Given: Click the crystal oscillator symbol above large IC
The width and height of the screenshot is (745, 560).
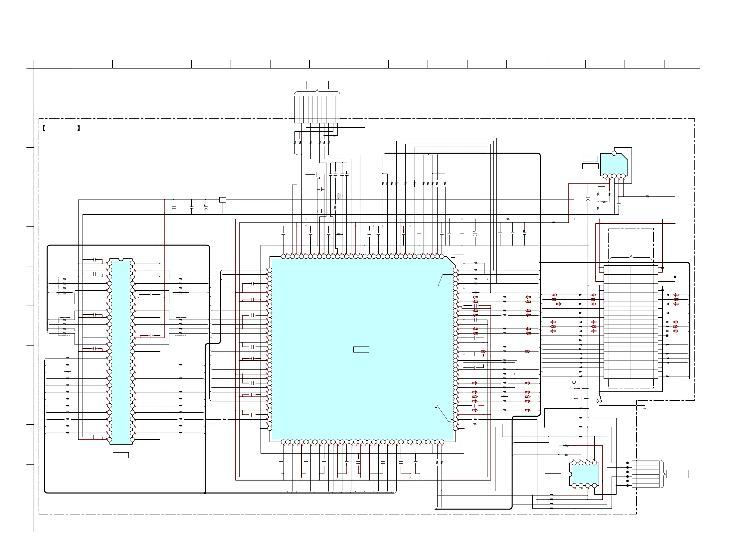Looking at the screenshot, I should 339,196.
